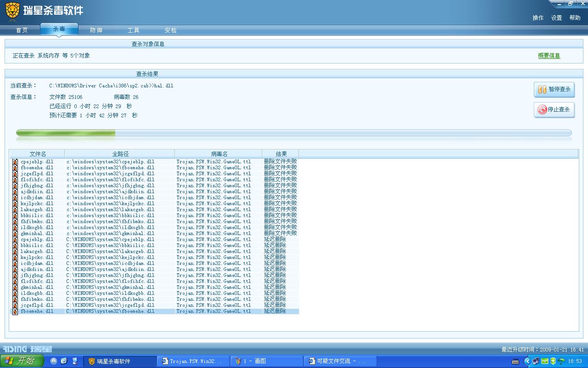Open the 防御 tab

tap(96, 30)
